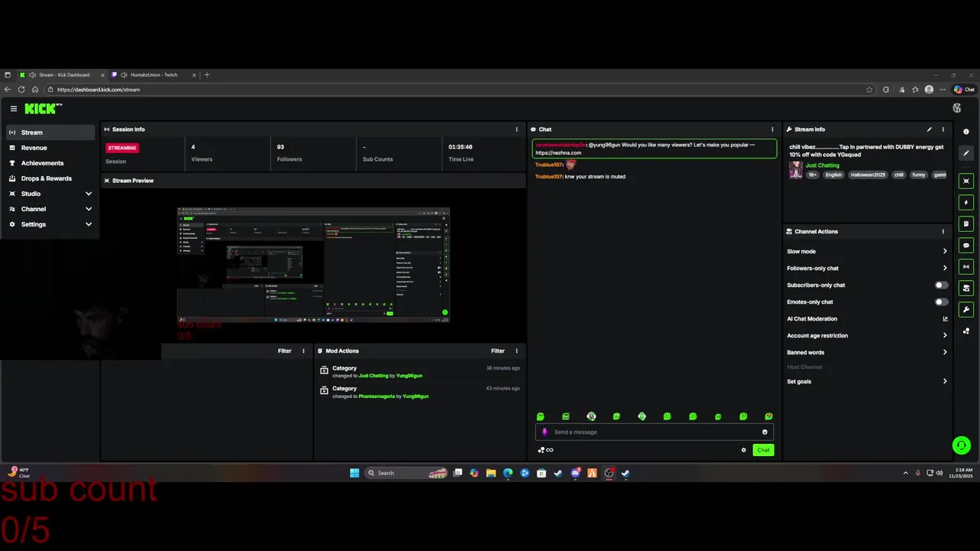Select the headphones emote in chat bar
Screen dimensions: 980x551
[x=591, y=416]
